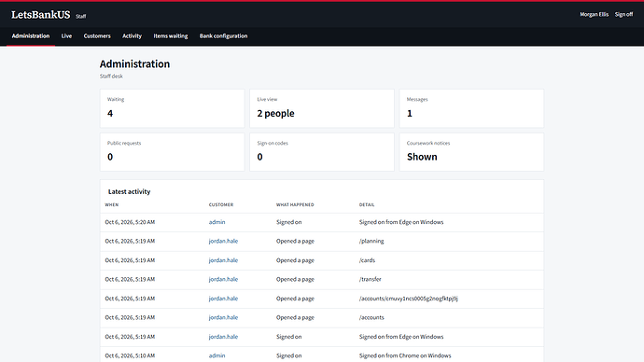Select the long /accounts/cmuvy1ncs path text
The height and width of the screenshot is (362, 644).
pos(408,299)
